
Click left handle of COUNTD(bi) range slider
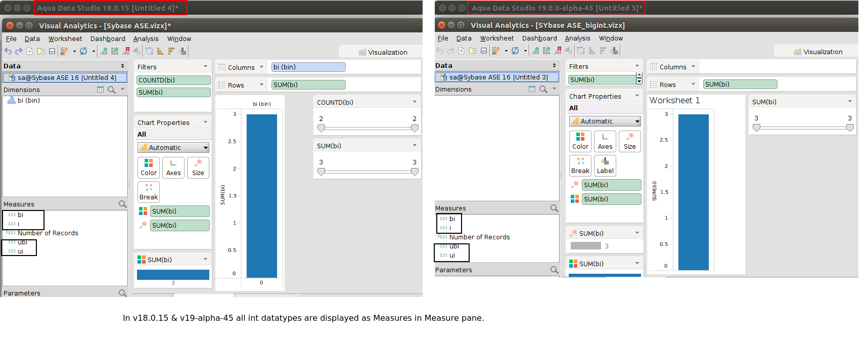point(321,129)
